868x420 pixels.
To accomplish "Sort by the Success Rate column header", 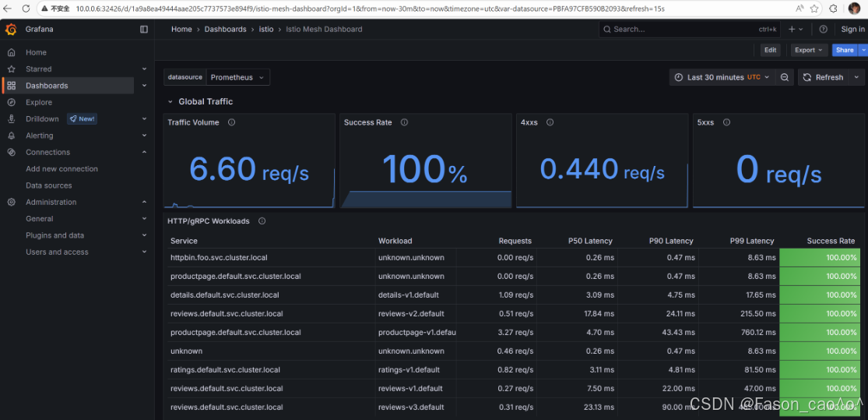I will pos(831,241).
